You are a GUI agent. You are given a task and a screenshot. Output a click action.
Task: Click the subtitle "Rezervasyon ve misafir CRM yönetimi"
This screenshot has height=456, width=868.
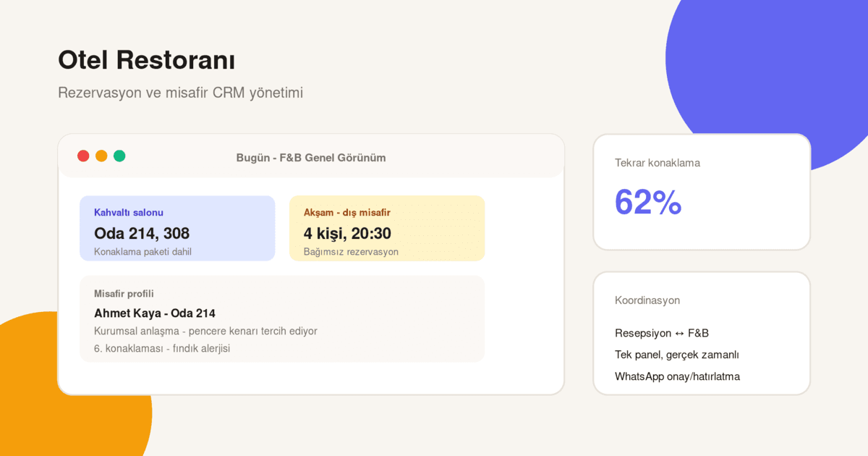click(x=180, y=93)
